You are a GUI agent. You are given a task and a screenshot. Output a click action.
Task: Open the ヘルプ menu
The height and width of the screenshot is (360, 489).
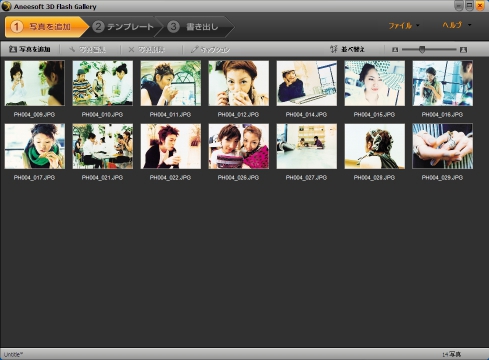click(452, 25)
